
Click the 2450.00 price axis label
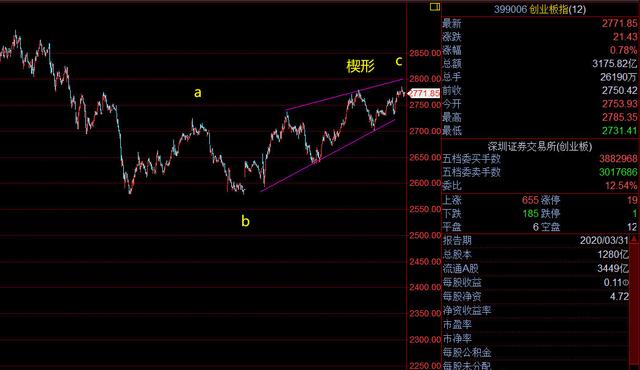(425, 261)
